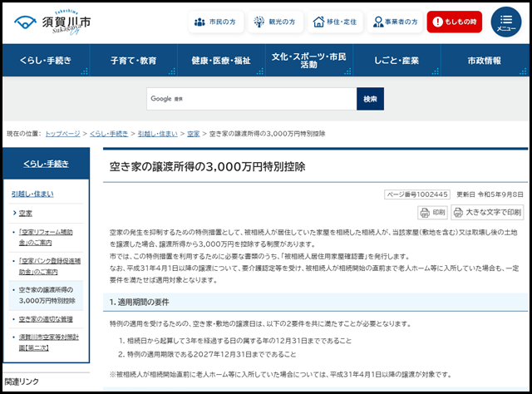The image size is (532, 394).
Task: Select 空き家の譲渡所得の3,000万円特別控除 in sidebar
Action: point(47,295)
